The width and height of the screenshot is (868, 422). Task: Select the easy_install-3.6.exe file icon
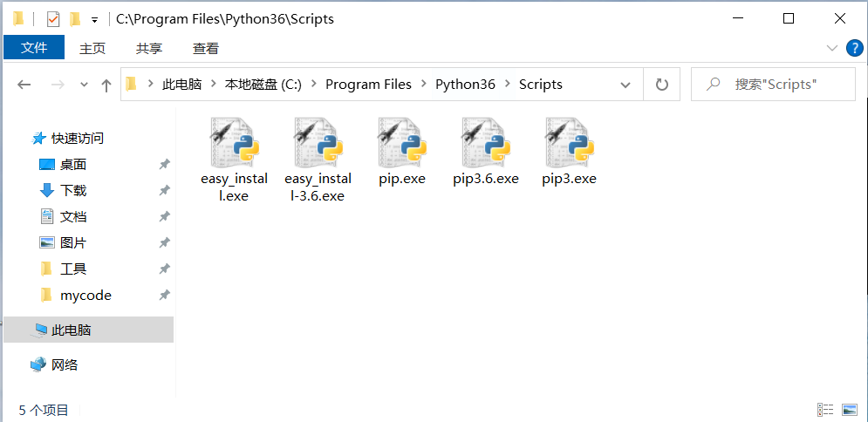tap(318, 143)
